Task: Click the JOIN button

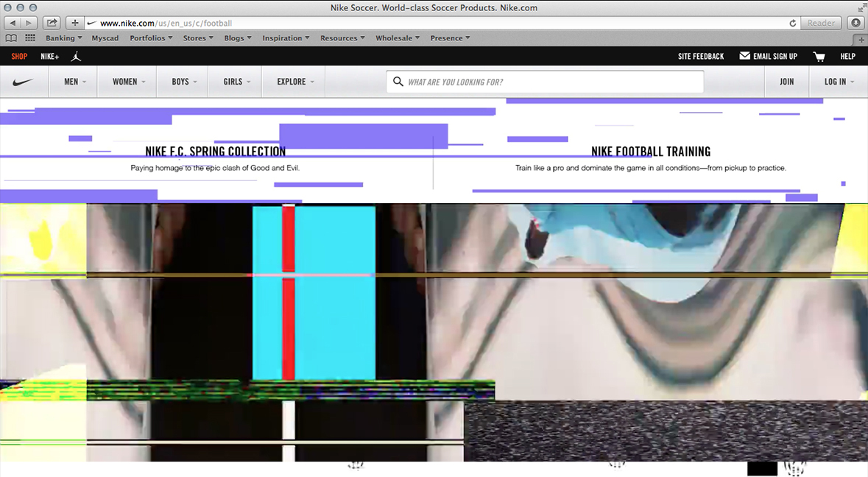Action: pos(786,82)
